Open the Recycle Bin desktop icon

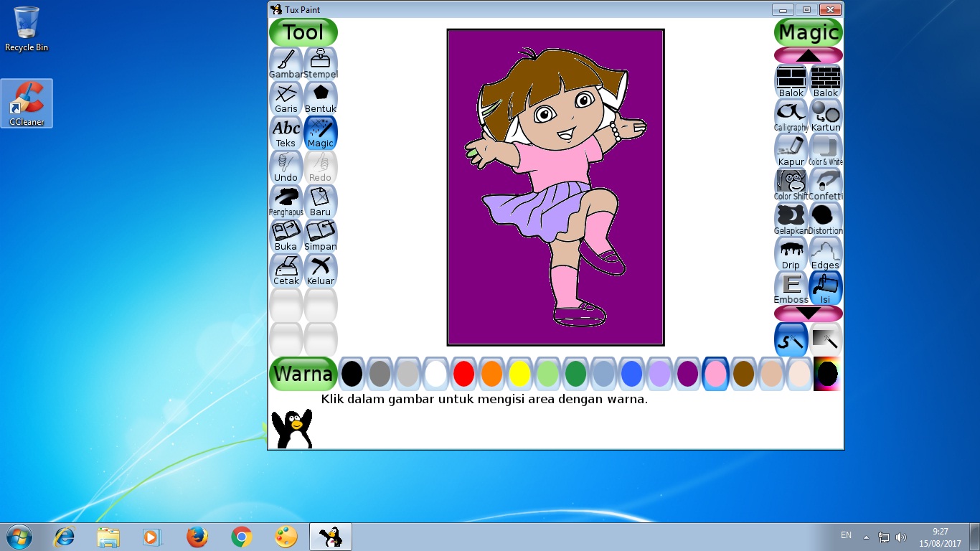(x=27, y=29)
